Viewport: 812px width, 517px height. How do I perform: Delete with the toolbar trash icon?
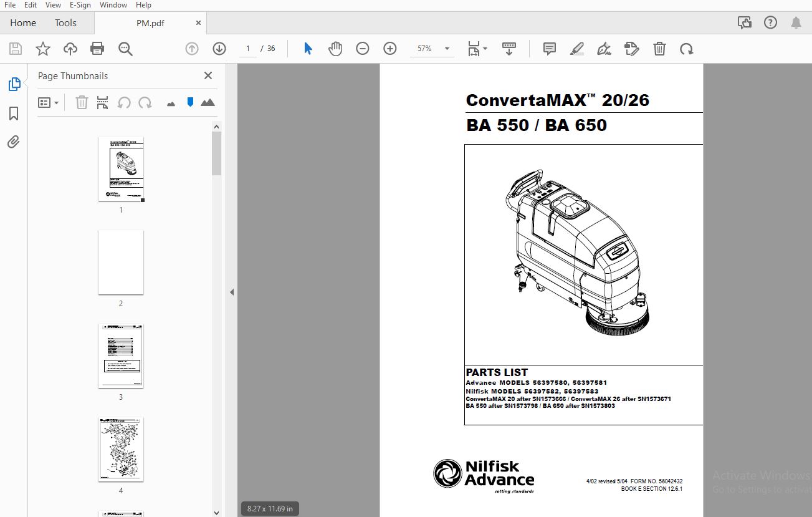coord(659,49)
